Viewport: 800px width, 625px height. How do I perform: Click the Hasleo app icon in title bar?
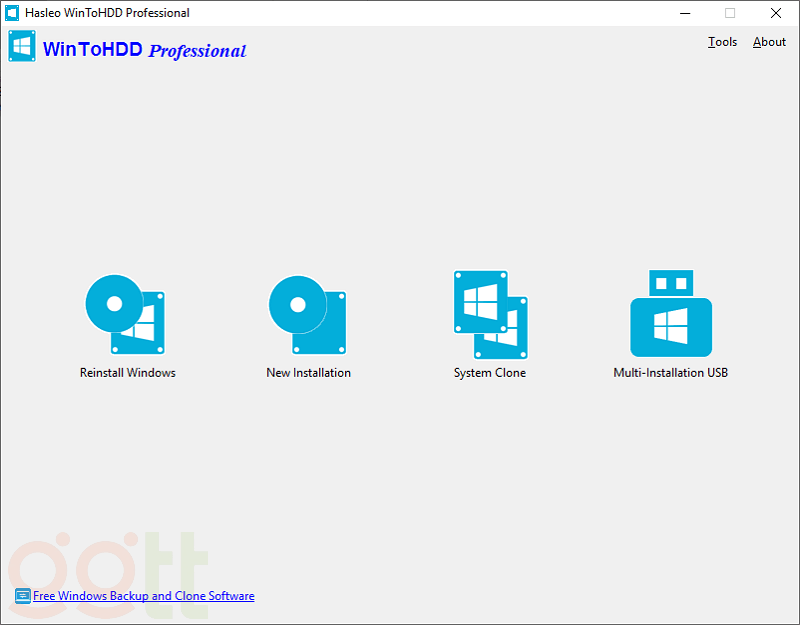13,13
